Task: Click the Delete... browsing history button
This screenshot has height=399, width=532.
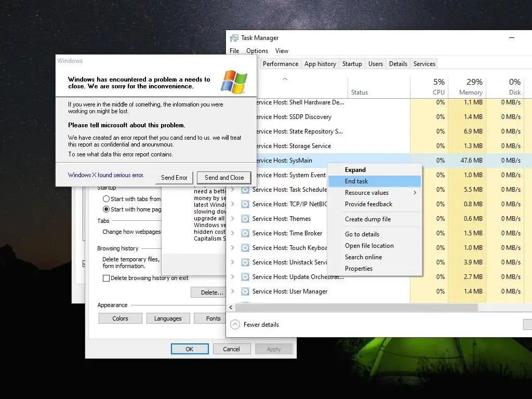Action: [x=208, y=292]
